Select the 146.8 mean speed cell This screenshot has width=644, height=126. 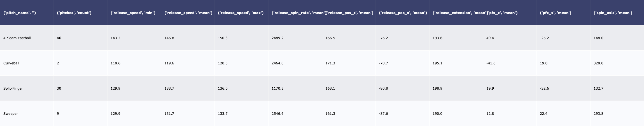pyautogui.click(x=169, y=38)
